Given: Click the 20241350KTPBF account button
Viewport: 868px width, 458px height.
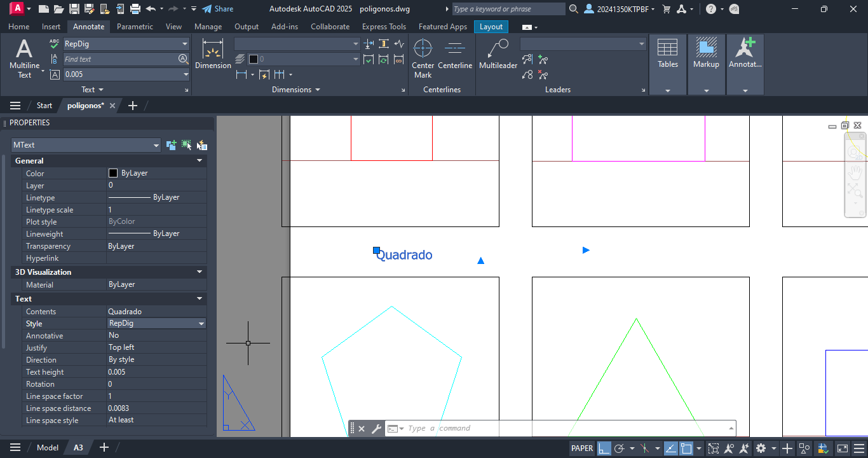Looking at the screenshot, I should click(620, 9).
